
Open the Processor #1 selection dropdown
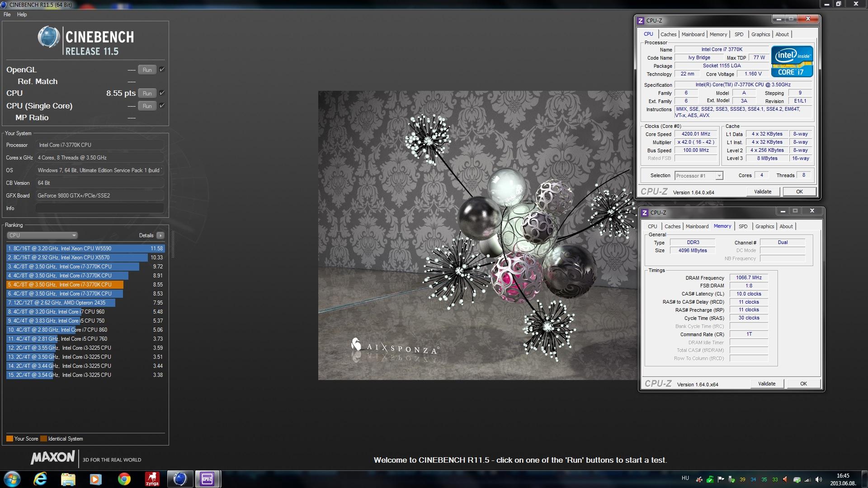698,176
